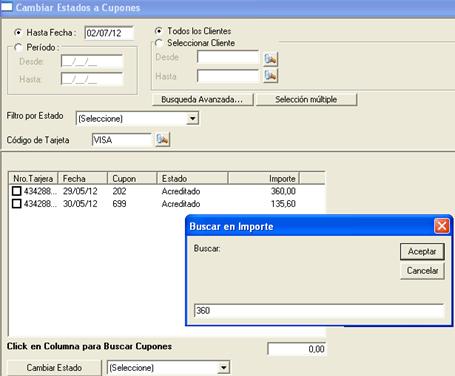Click the Cupon column header
The width and height of the screenshot is (455, 376).
tap(132, 178)
